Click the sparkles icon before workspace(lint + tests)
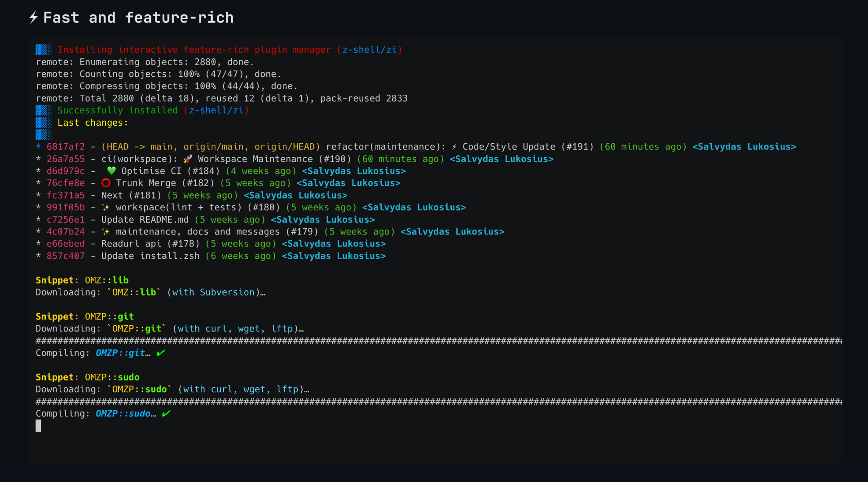Viewport: 868px width, 482px height. click(106, 207)
